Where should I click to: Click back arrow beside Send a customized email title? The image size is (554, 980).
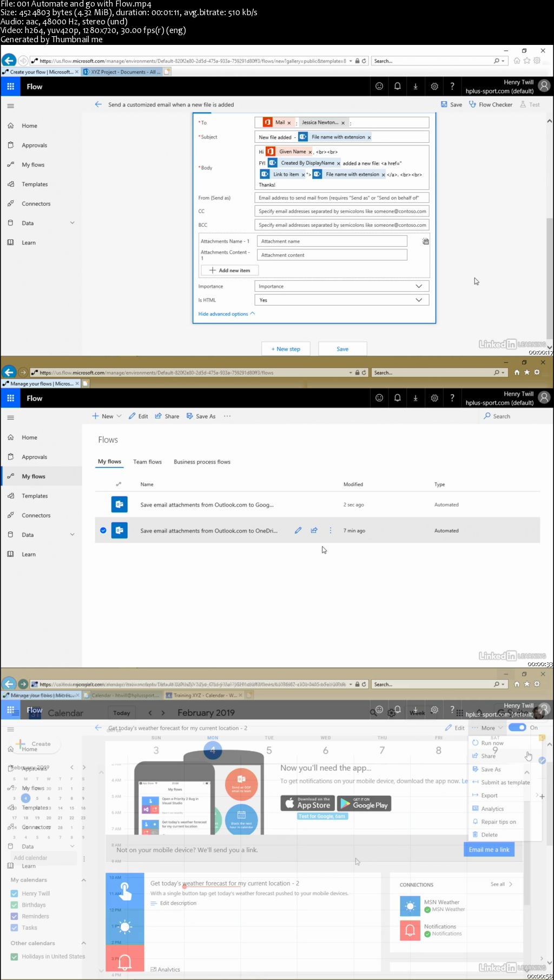98,104
